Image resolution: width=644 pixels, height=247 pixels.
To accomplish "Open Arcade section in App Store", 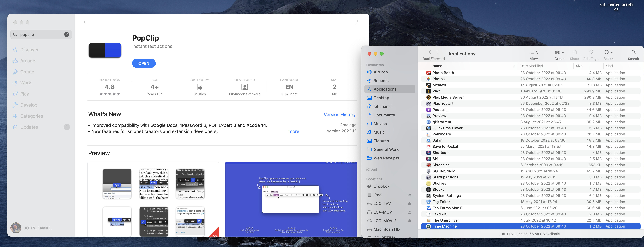I will pos(27,61).
